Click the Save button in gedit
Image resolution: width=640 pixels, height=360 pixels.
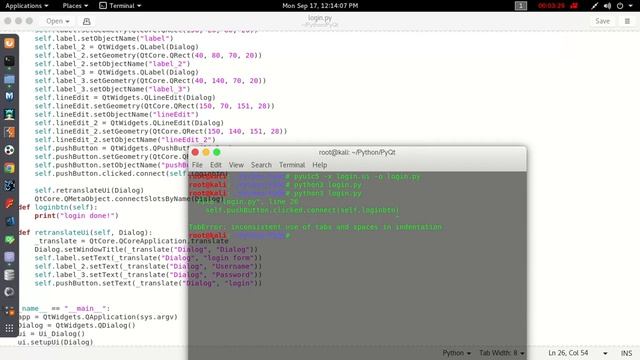coord(602,21)
